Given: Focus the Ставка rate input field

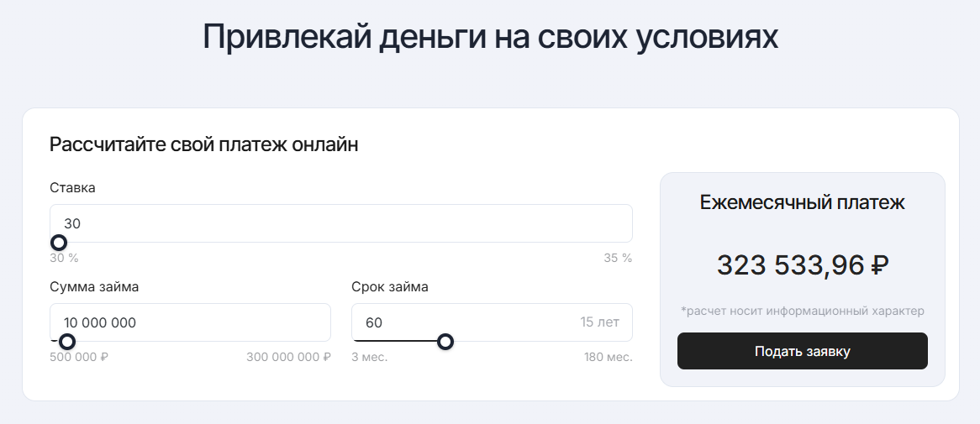Looking at the screenshot, I should pyautogui.click(x=340, y=223).
